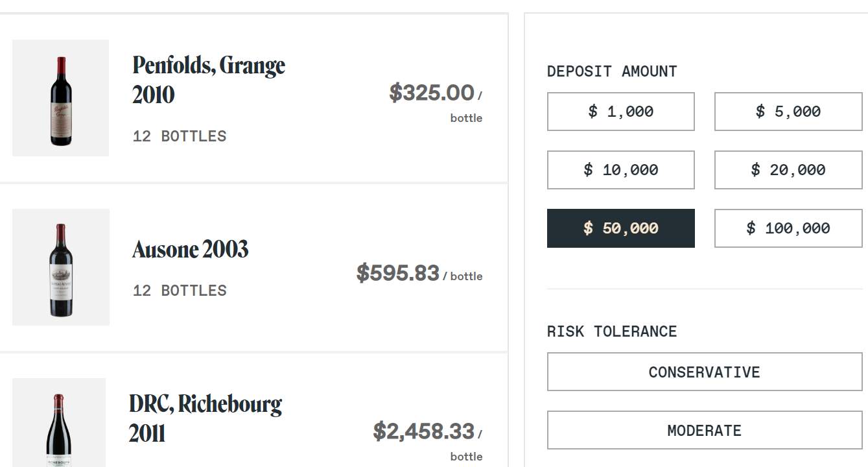This screenshot has width=868, height=467.
Task: Open the Penfolds Grange bottle image
Action: click(60, 98)
